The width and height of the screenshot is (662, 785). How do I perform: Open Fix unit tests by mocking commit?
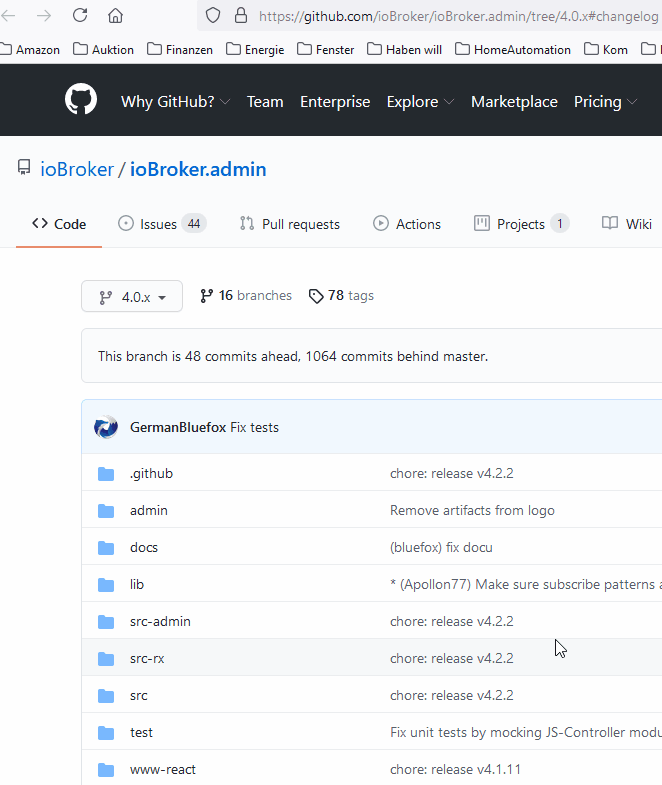pos(526,733)
